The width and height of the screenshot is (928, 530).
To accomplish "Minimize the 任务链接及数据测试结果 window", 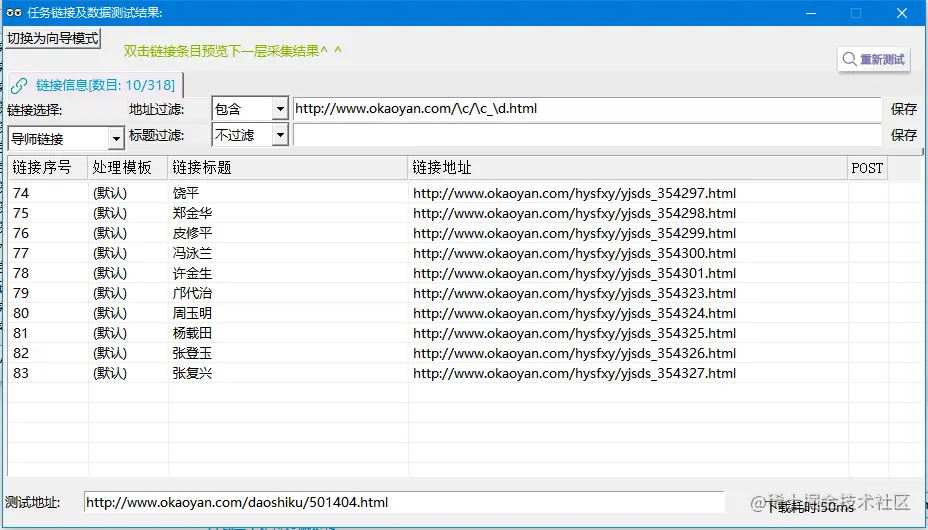I will click(x=810, y=13).
